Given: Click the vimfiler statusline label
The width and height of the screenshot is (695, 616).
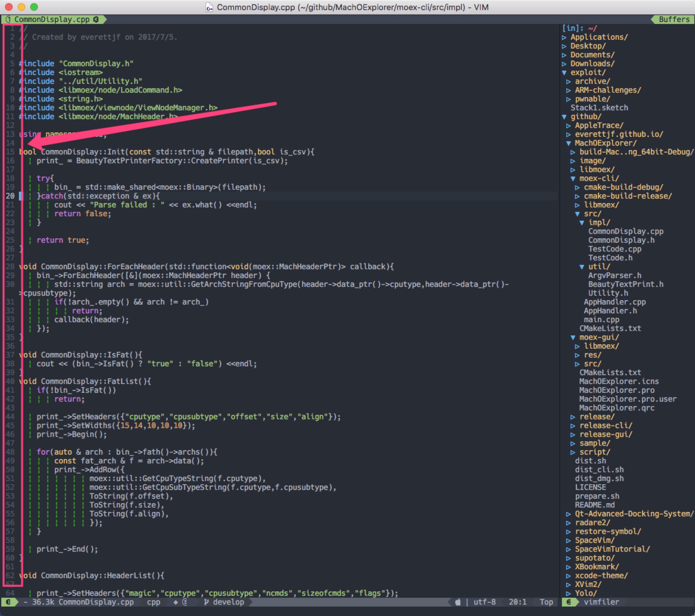Looking at the screenshot, I should point(601,602).
